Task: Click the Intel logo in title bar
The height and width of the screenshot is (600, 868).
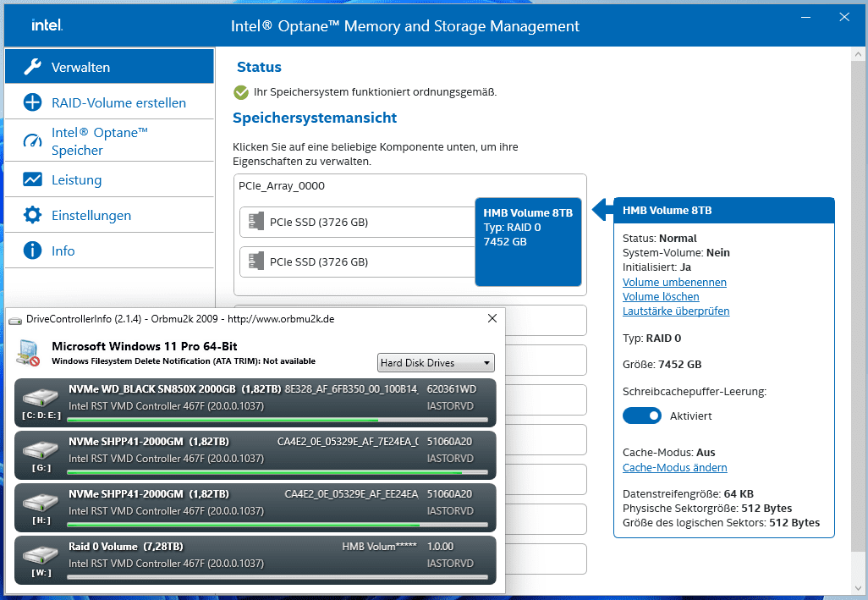Action: tap(47, 25)
